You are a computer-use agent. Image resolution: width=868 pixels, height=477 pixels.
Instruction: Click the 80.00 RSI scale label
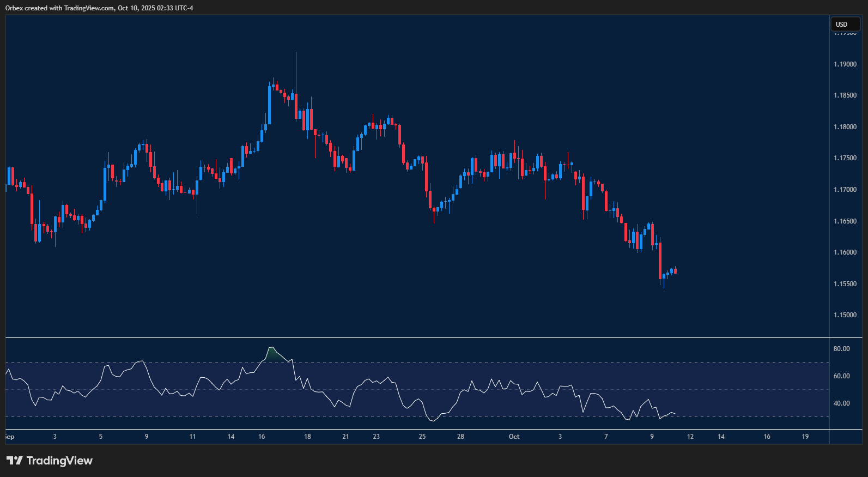[841, 349]
